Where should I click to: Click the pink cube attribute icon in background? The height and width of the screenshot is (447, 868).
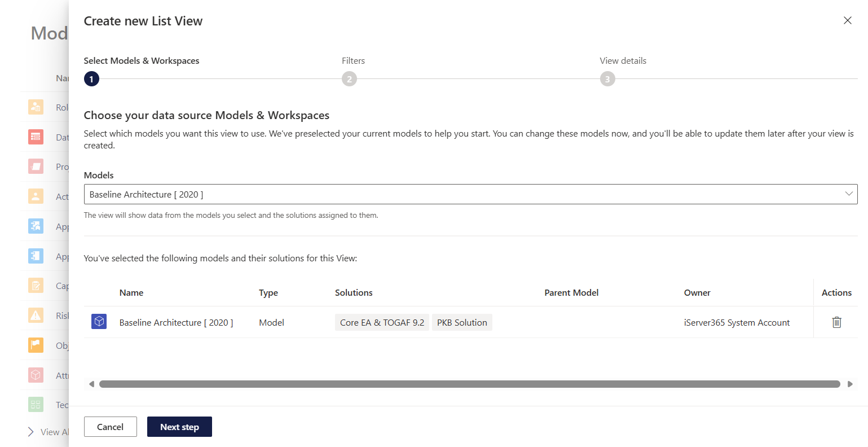click(x=36, y=375)
